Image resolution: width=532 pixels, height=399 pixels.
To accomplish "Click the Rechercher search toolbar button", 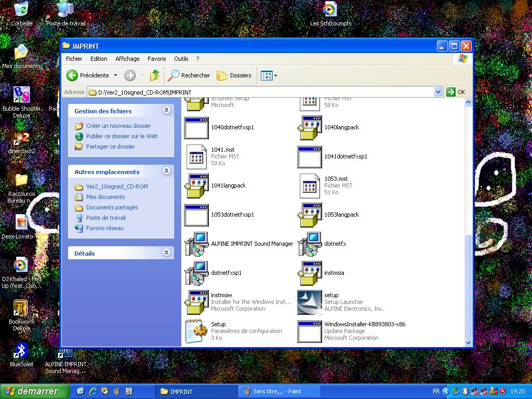I will click(x=189, y=75).
